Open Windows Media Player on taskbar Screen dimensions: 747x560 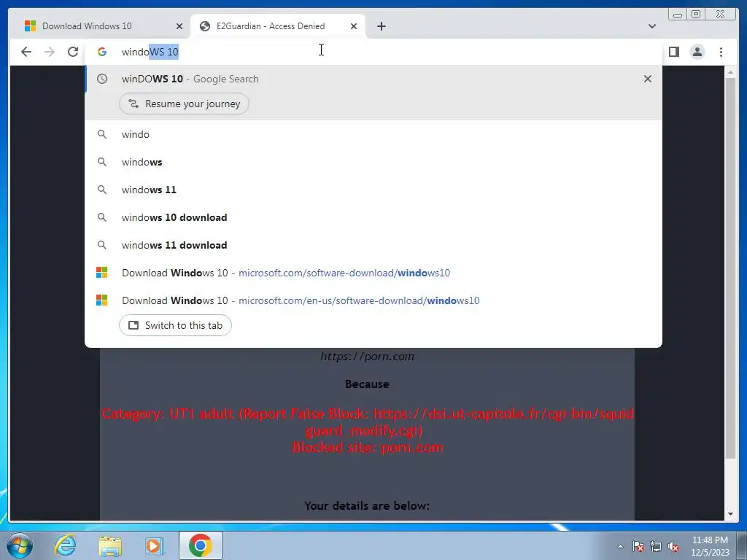(x=154, y=545)
